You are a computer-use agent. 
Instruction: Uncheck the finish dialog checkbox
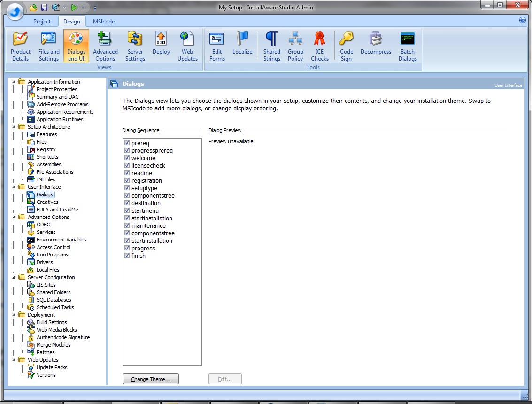(x=127, y=256)
